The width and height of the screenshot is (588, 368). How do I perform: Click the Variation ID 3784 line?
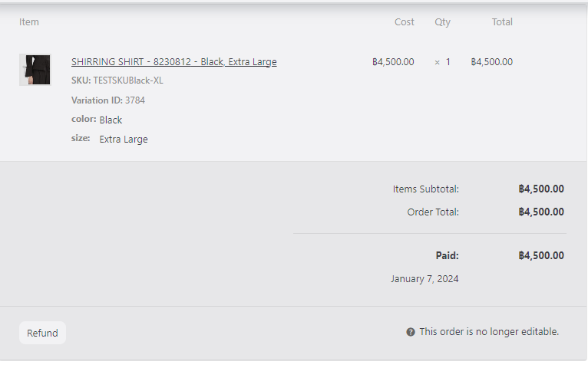108,100
